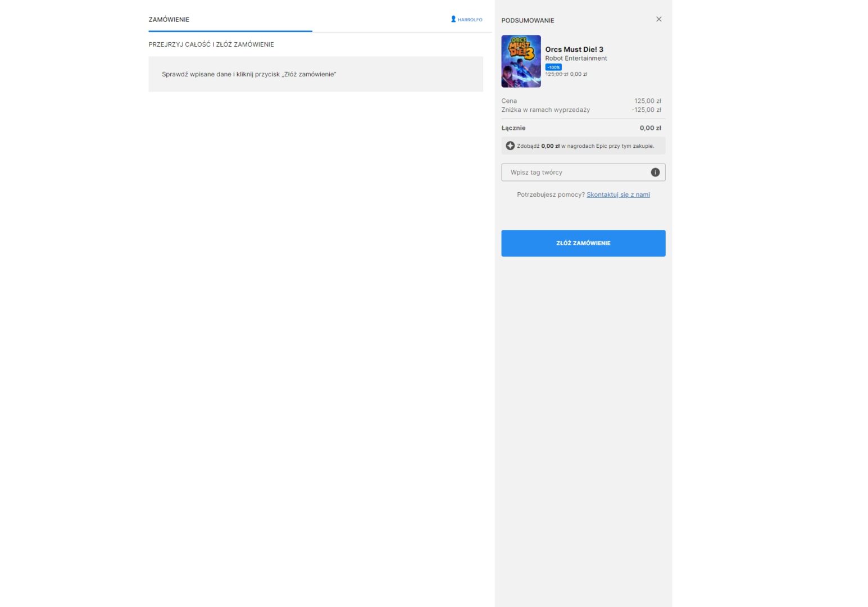
Task: Click the Epic rewards coin icon
Action: [510, 146]
